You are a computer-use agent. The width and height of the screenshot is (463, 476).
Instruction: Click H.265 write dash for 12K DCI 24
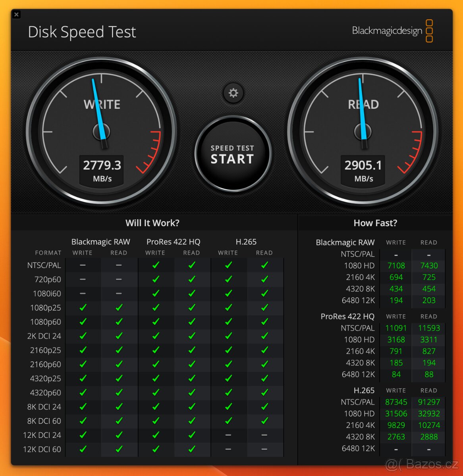(x=228, y=435)
